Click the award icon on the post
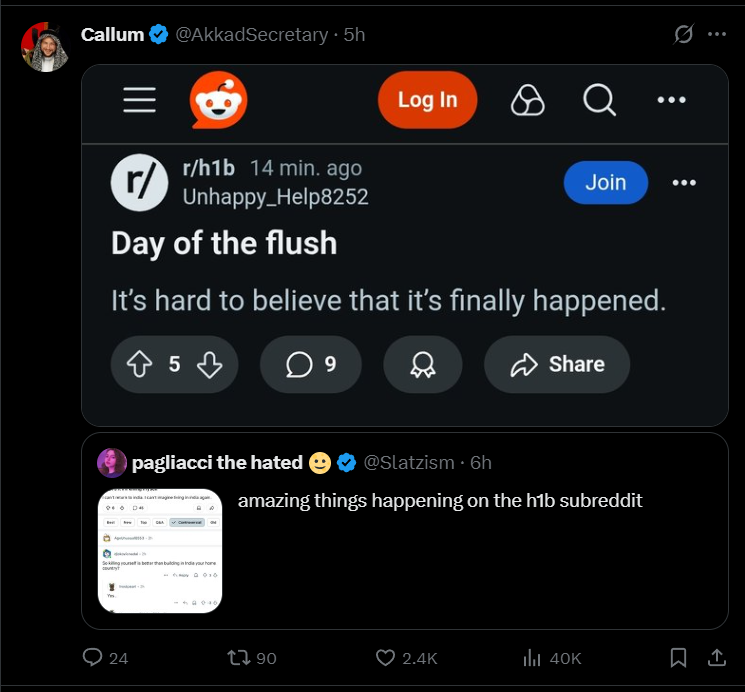Image resolution: width=745 pixels, height=692 pixels. pos(422,364)
